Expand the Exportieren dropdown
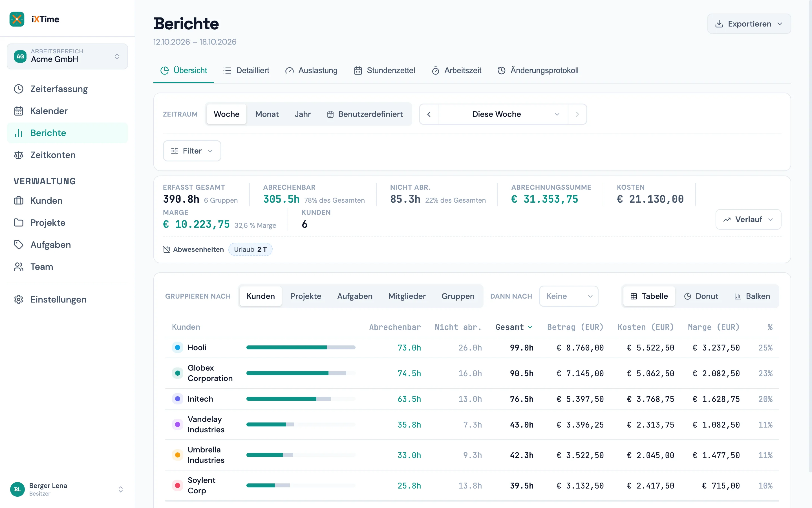Screen dimensions: 812x508 (x=749, y=24)
